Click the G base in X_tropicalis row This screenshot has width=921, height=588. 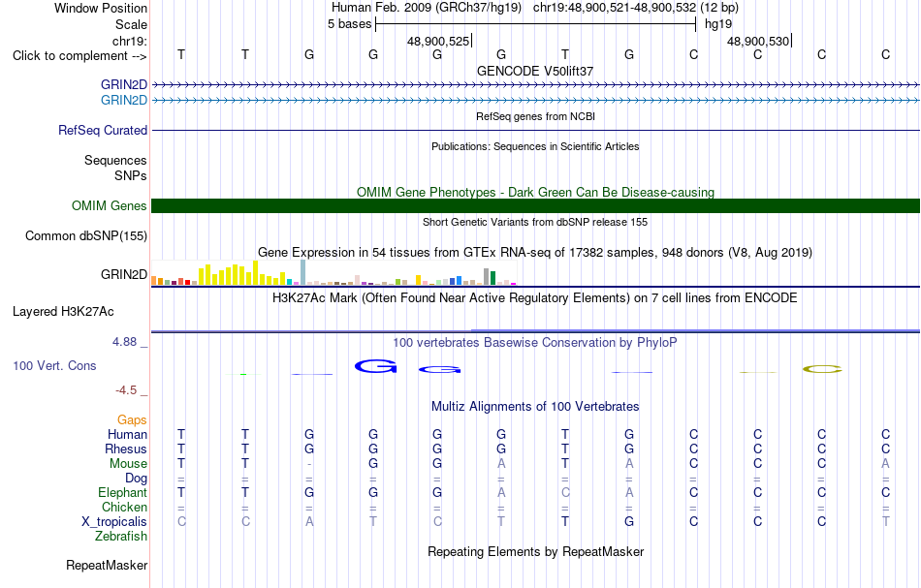629,522
